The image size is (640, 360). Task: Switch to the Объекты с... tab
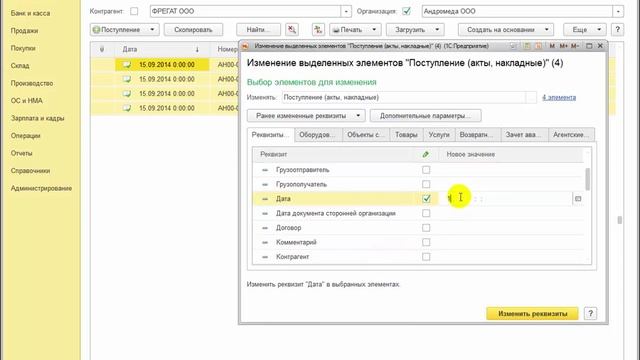coord(366,135)
